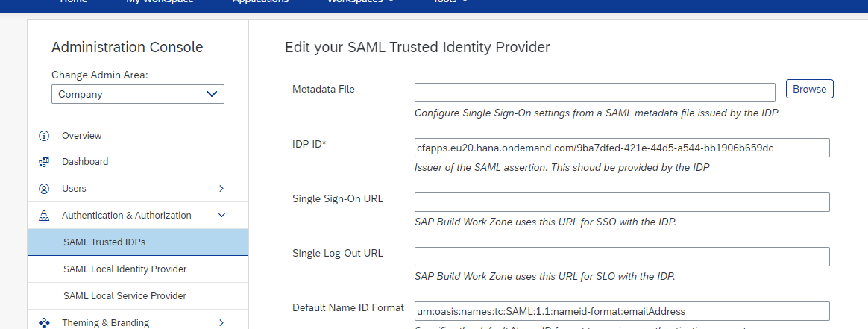The width and height of the screenshot is (868, 329).
Task: Click the Single Log-Out URL field
Action: 622,257
